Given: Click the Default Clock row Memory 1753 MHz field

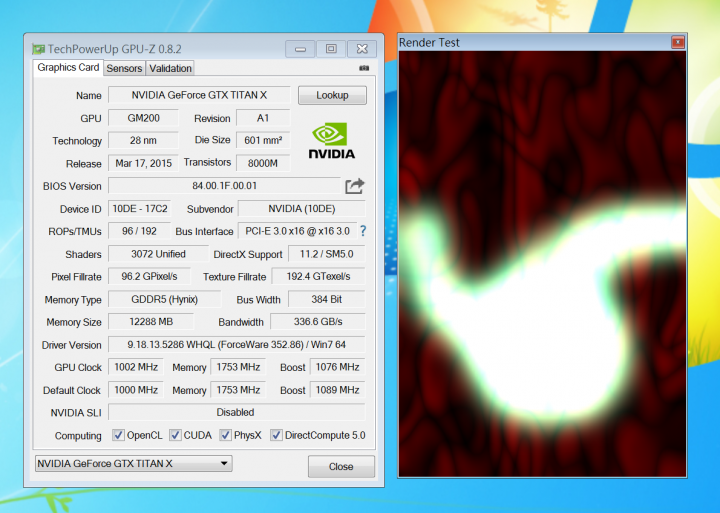Looking at the screenshot, I should pyautogui.click(x=238, y=390).
